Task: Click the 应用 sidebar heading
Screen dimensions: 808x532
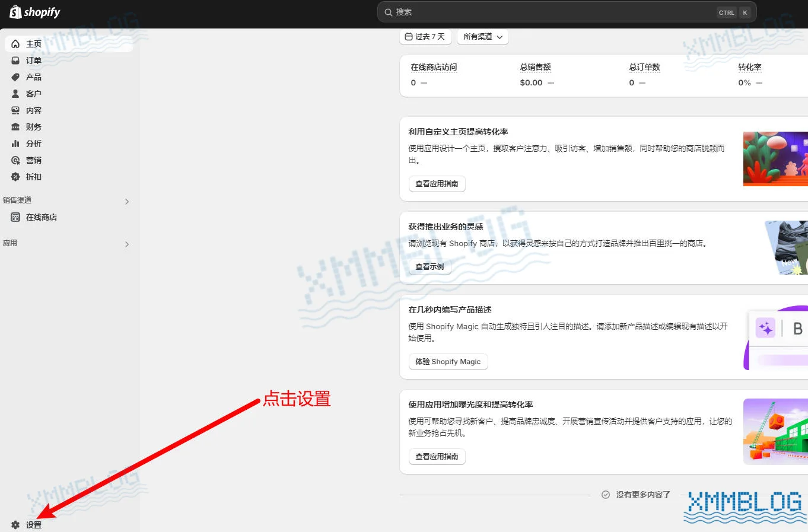Action: (x=10, y=243)
